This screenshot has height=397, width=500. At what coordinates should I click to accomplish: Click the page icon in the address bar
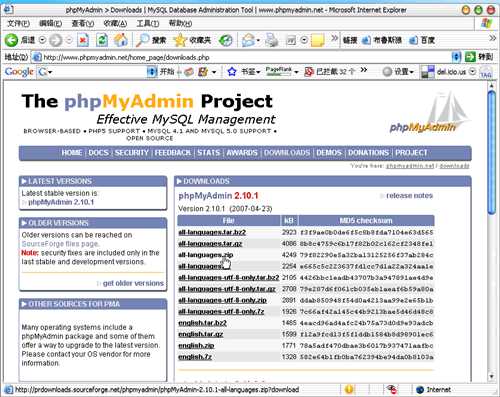coord(37,57)
